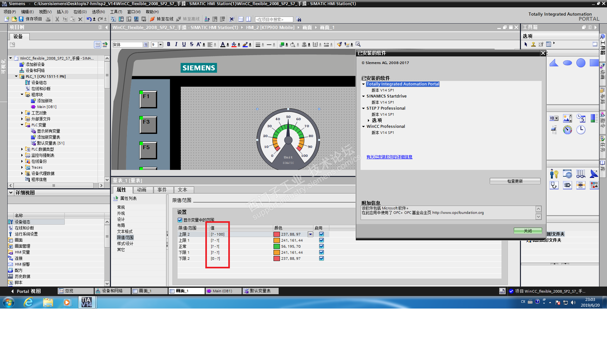The image size is (607, 364).
Task: Collapse the 程序块 tree node
Action: pyautogui.click(x=22, y=95)
